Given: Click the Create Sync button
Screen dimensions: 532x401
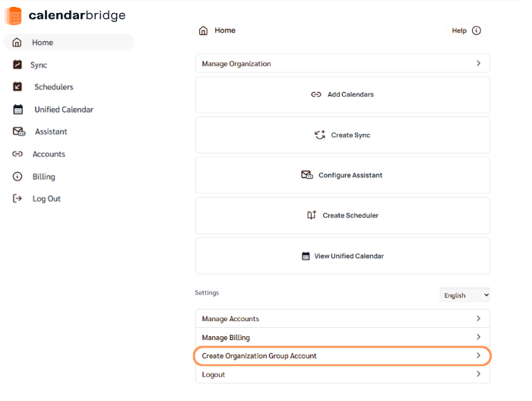Looking at the screenshot, I should (343, 135).
